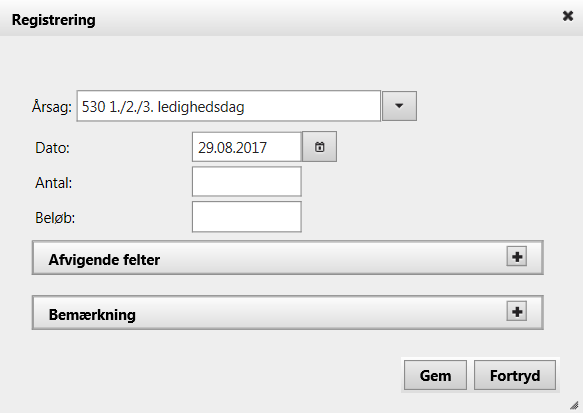Click the Beløb label
The width and height of the screenshot is (583, 413).
55,218
